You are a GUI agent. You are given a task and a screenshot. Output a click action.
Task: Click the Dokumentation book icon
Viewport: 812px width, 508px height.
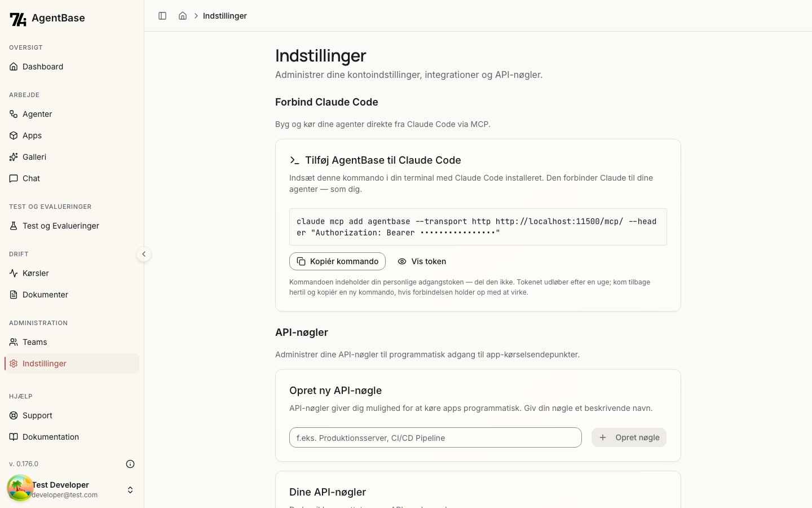pos(14,437)
